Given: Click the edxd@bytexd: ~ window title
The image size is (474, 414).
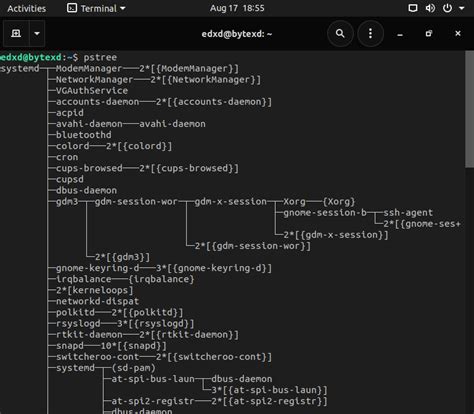Looking at the screenshot, I should 237,34.
